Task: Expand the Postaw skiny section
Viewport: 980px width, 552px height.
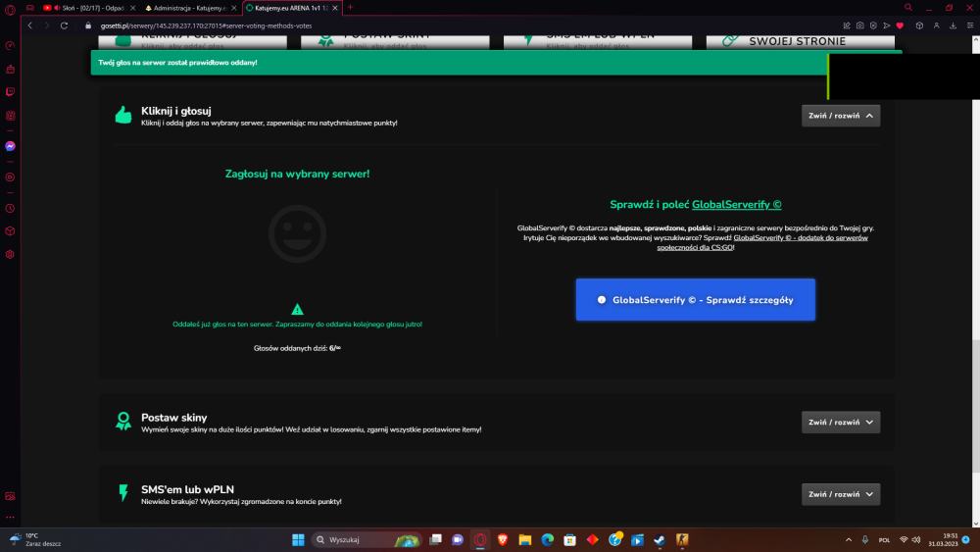Action: 841,422
